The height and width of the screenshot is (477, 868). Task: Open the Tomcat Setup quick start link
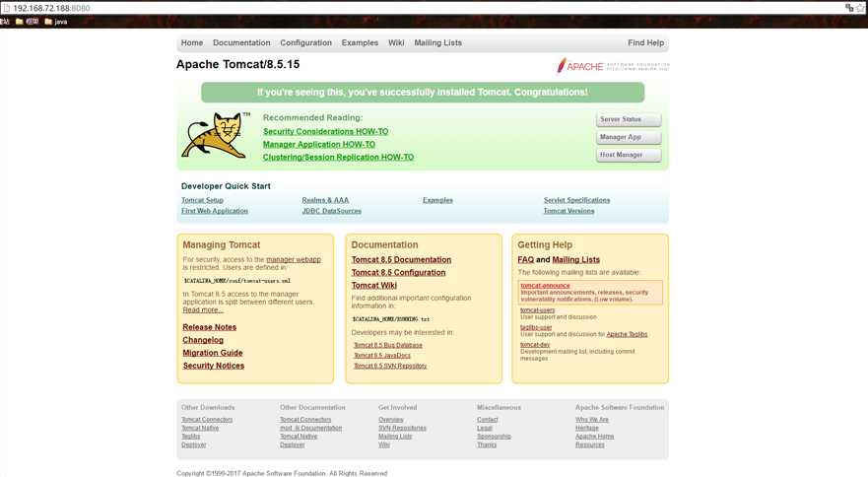[x=202, y=200]
